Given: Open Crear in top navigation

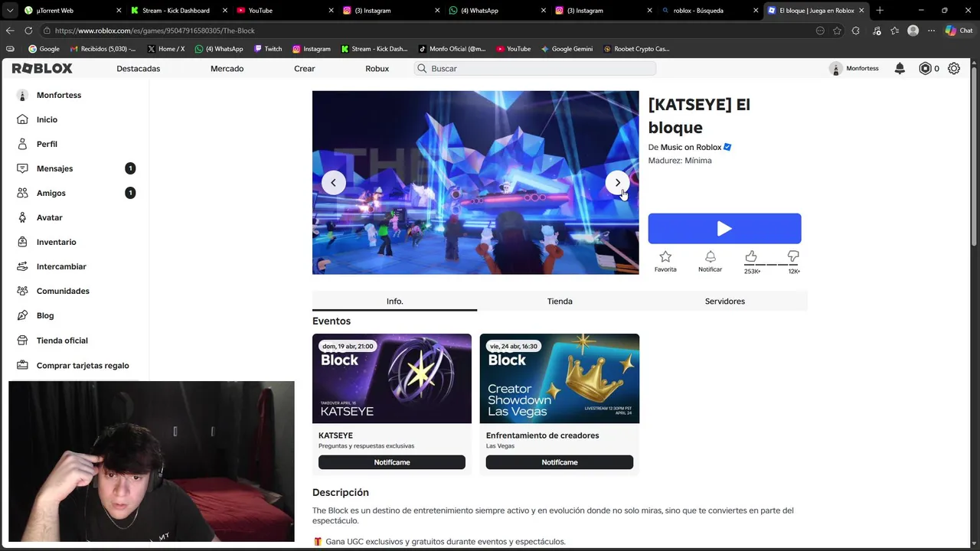Looking at the screenshot, I should tap(304, 68).
